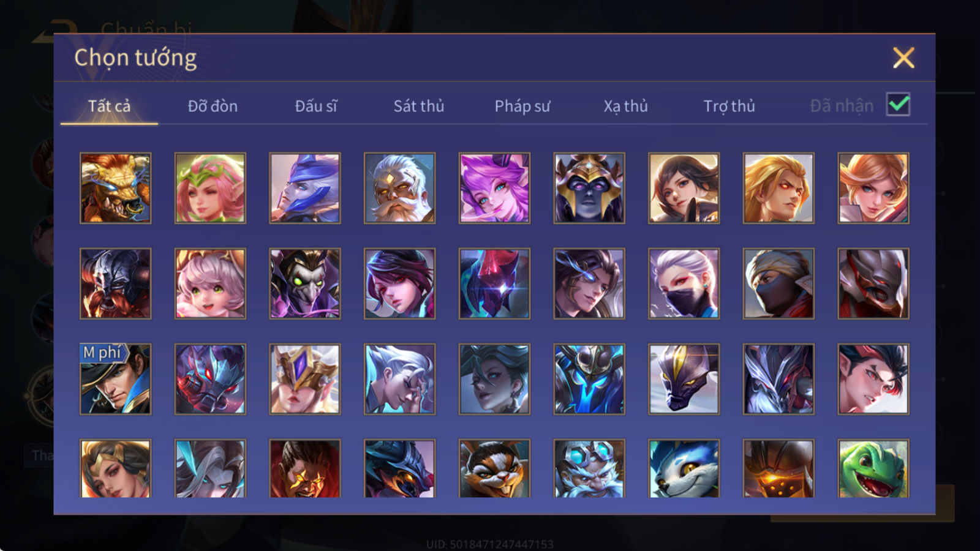Select the hero tagged M phí

click(x=115, y=379)
